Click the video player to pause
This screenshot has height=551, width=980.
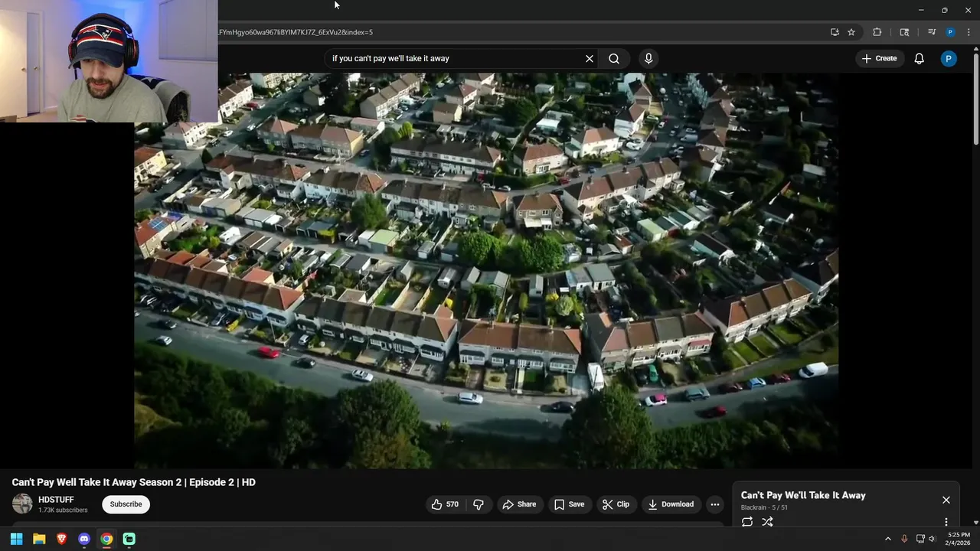486,270
